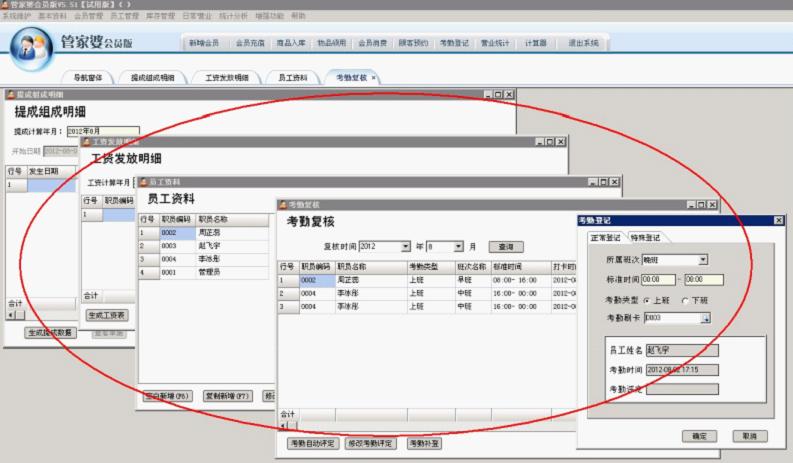
Task: Select the 上班 radio button
Action: (647, 299)
